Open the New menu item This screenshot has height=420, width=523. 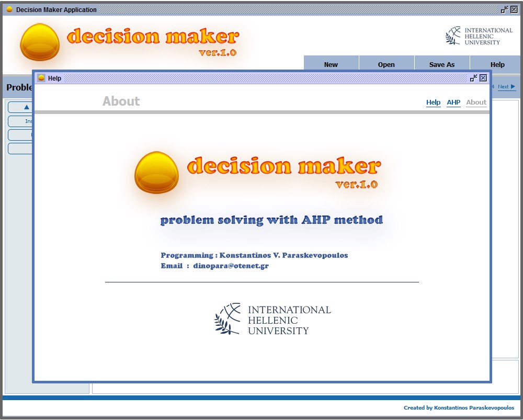(x=331, y=64)
